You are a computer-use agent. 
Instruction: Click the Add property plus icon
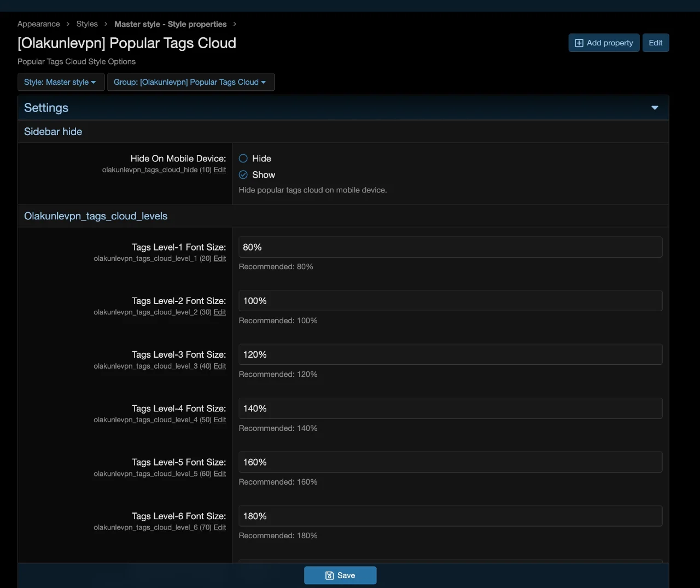coord(579,43)
